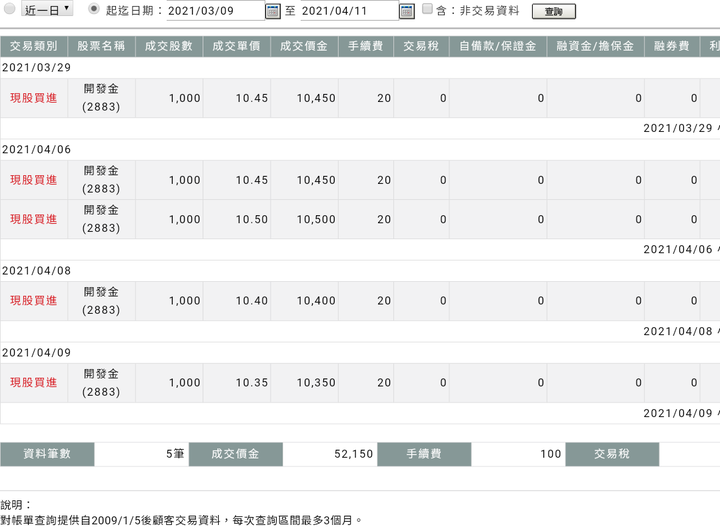The height and width of the screenshot is (529, 720).
Task: Click the 2021/04/06 settlement date on right
Action: coord(678,249)
